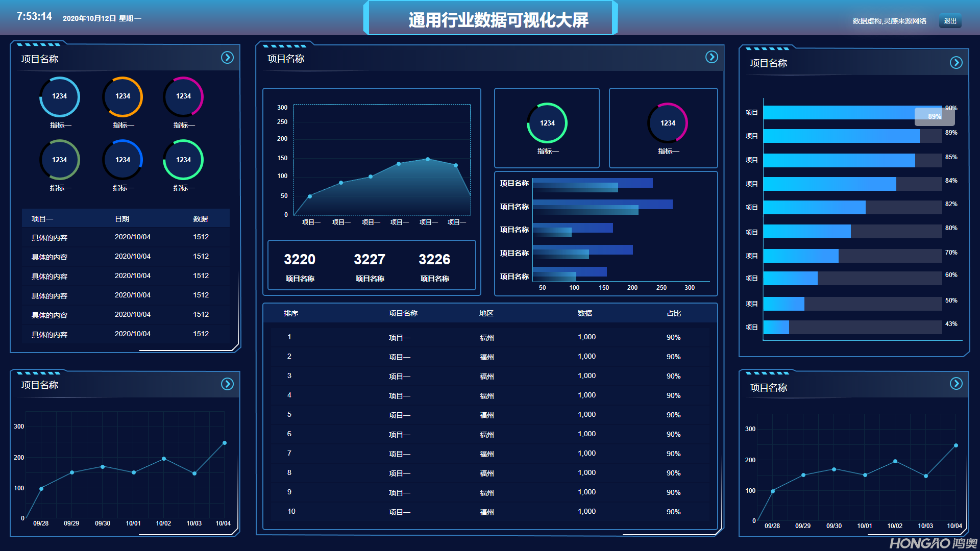The image size is (980, 551).
Task: Click the 排序 column header
Action: point(291,313)
